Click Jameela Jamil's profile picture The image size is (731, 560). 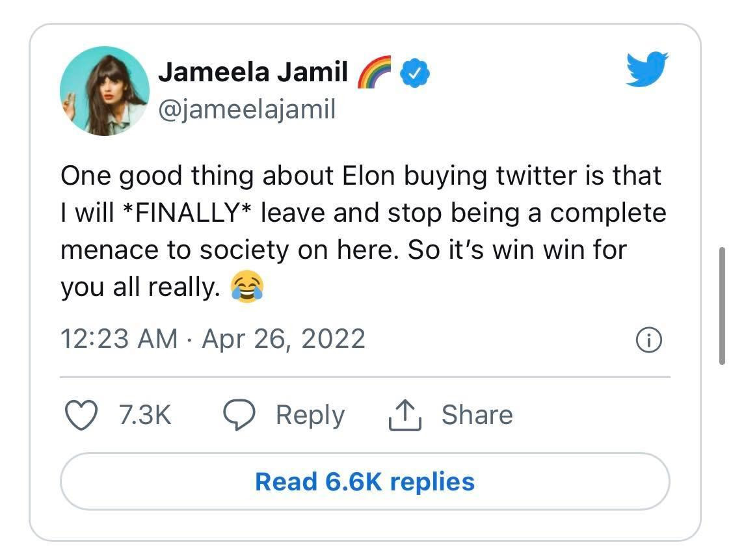(x=105, y=91)
